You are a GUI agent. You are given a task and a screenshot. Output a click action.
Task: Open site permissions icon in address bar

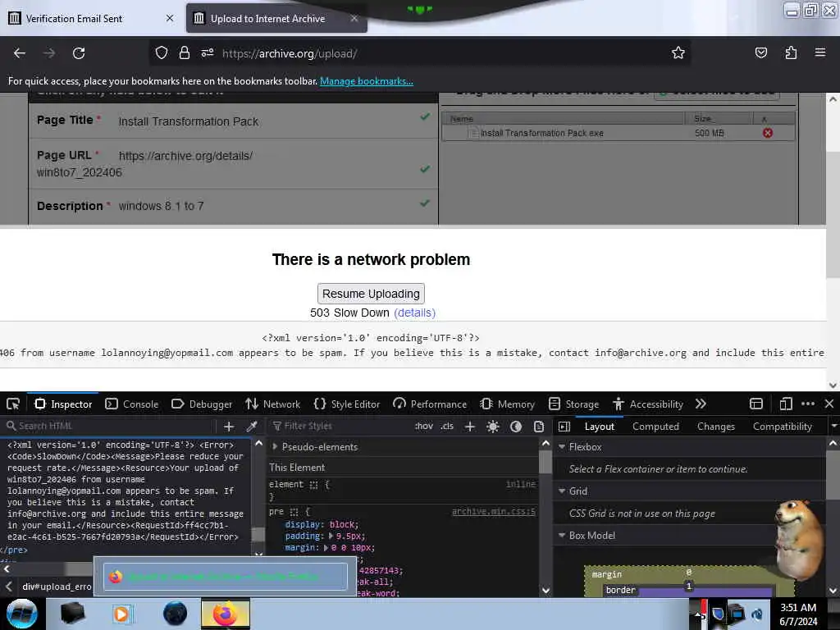click(x=208, y=52)
